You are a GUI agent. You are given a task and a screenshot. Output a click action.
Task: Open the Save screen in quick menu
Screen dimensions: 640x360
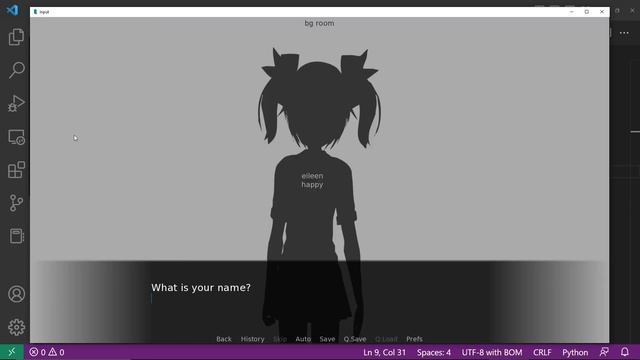click(x=327, y=339)
